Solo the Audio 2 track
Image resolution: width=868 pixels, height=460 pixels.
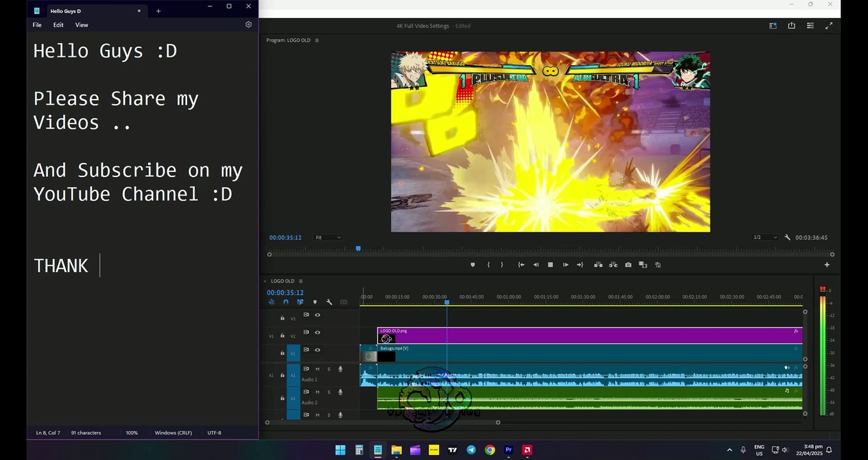[329, 392]
